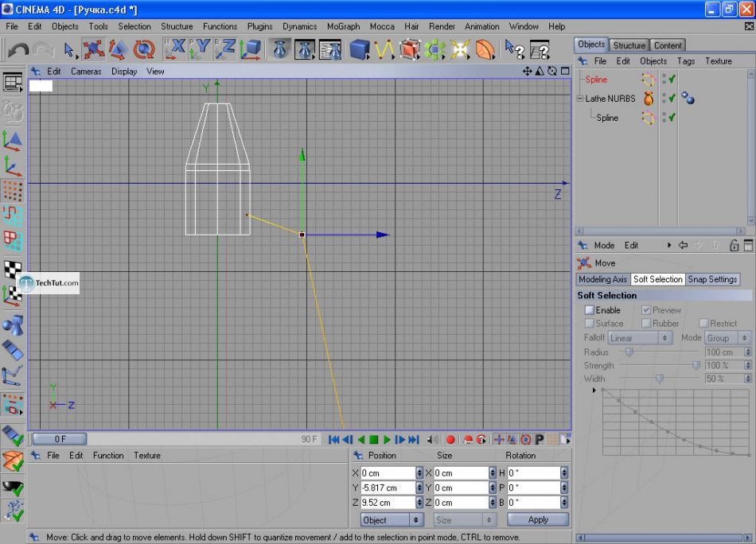Viewport: 756px width, 544px height.
Task: Activate the Scale tool icon
Action: pos(119,50)
